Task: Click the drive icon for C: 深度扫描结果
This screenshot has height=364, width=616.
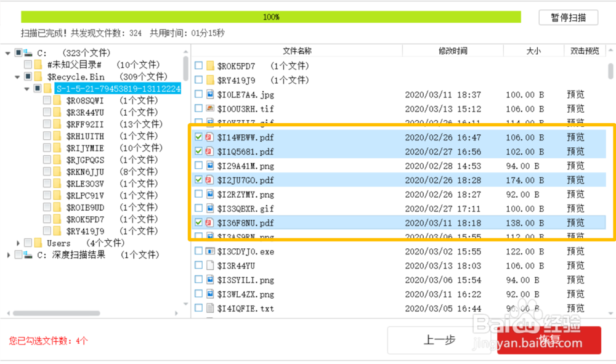Action: 28,254
